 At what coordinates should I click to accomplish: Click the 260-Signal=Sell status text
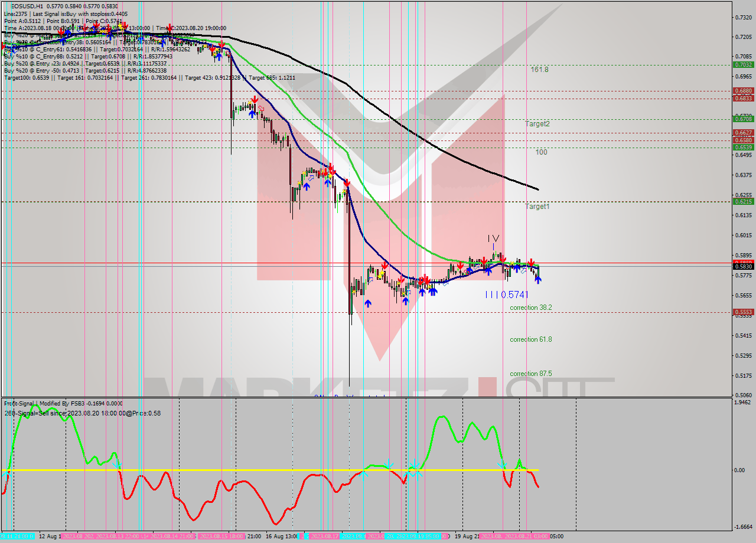82,413
